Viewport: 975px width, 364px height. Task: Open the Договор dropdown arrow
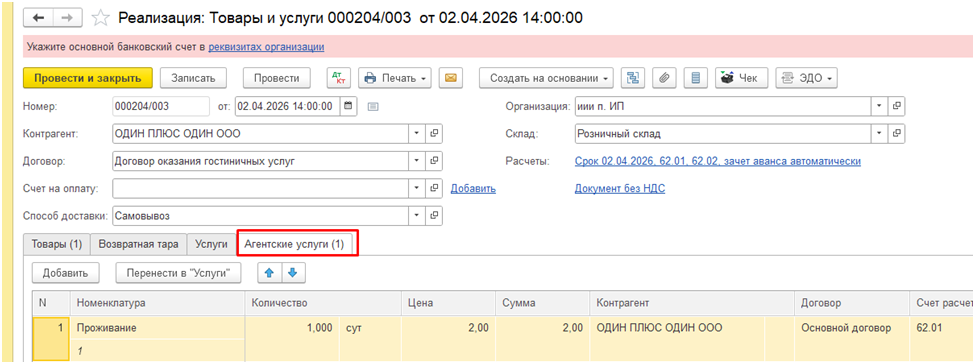coord(418,161)
